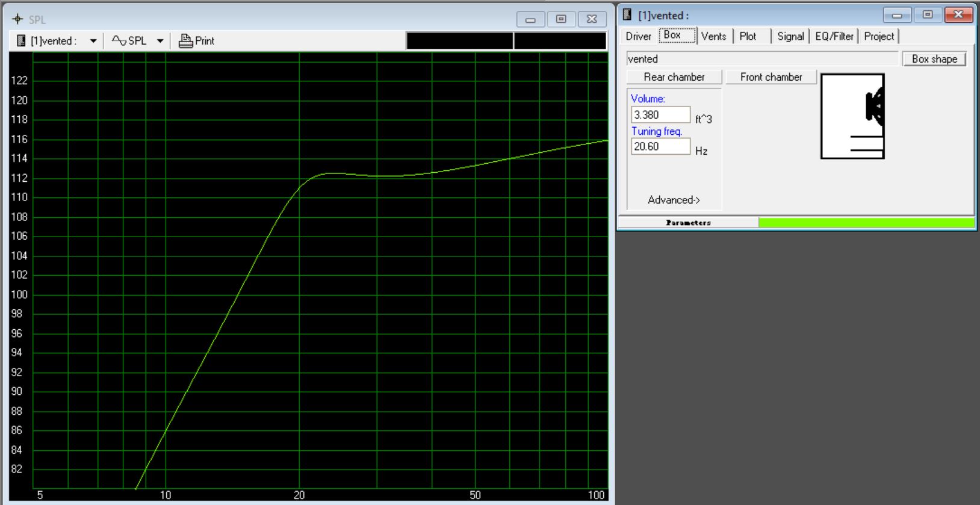980x505 pixels.
Task: Click the Hz unit label next to tuning field
Action: 701,151
